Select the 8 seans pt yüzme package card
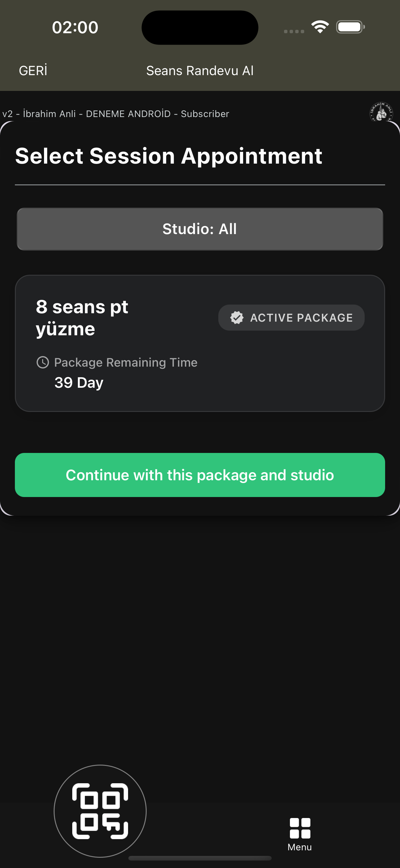Viewport: 400px width, 868px height. (200, 343)
